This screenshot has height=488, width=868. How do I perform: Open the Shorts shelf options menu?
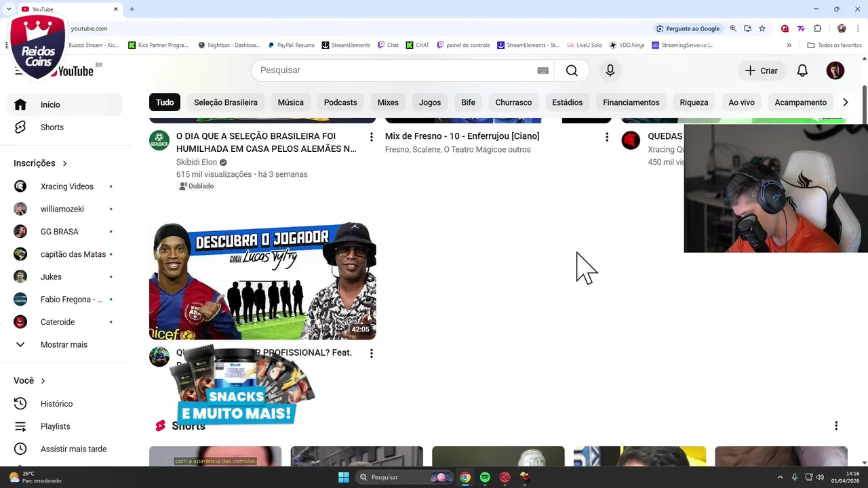[x=836, y=426]
